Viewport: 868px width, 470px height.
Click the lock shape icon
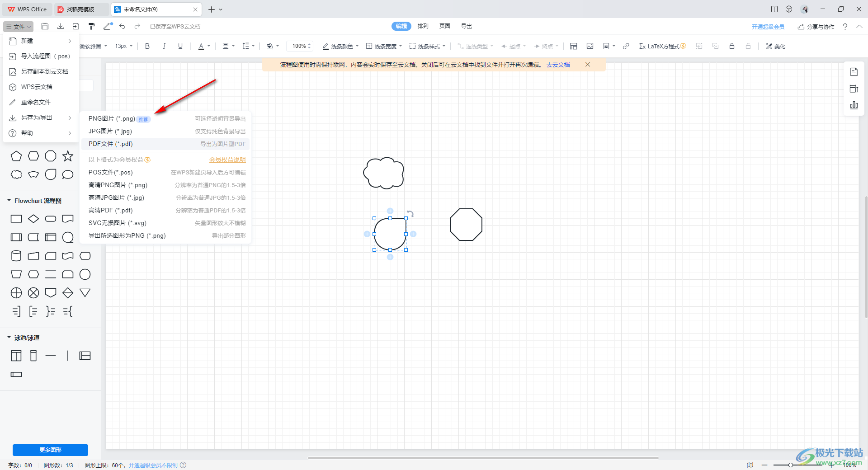[x=732, y=46]
